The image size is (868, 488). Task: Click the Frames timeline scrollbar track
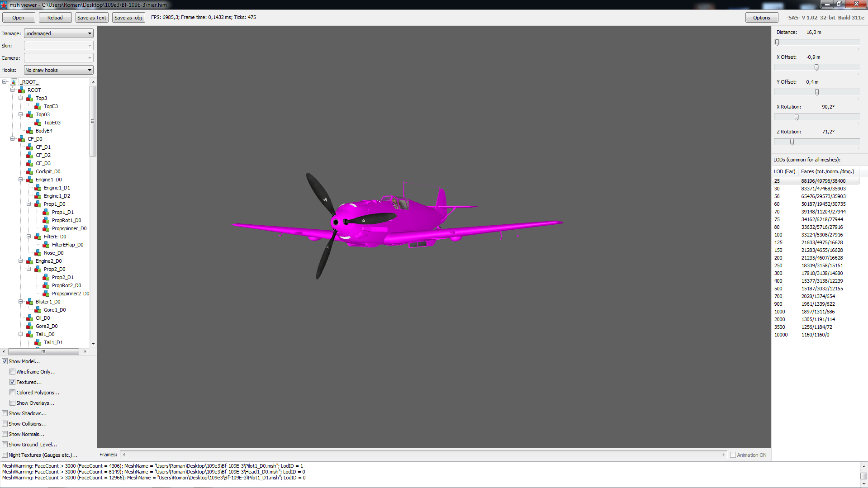[x=423, y=455]
